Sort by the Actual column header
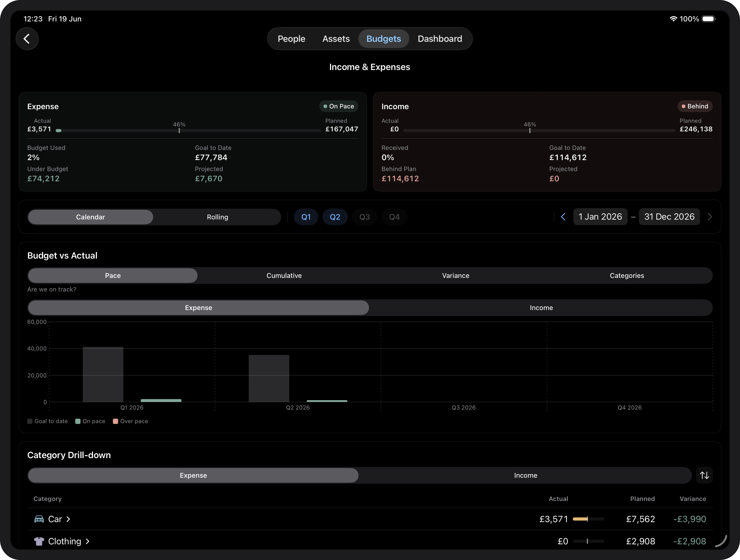Screen dimensions: 740x560 [558, 499]
